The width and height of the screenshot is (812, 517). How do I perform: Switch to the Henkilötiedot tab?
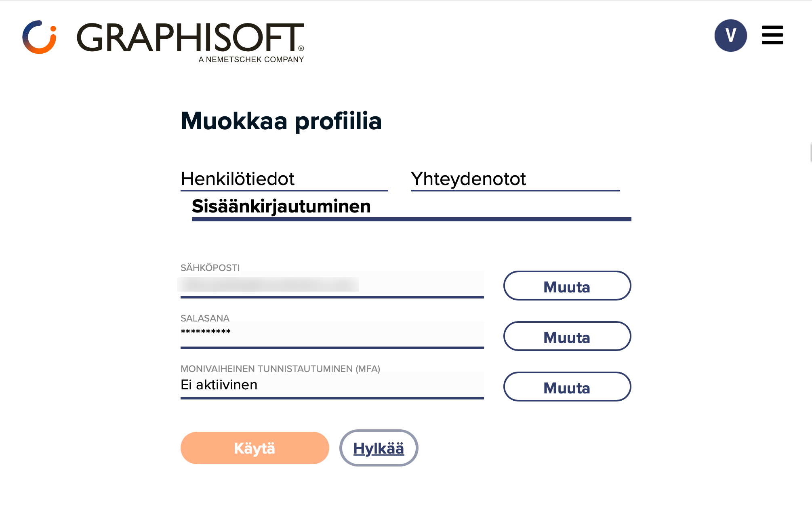284,180
